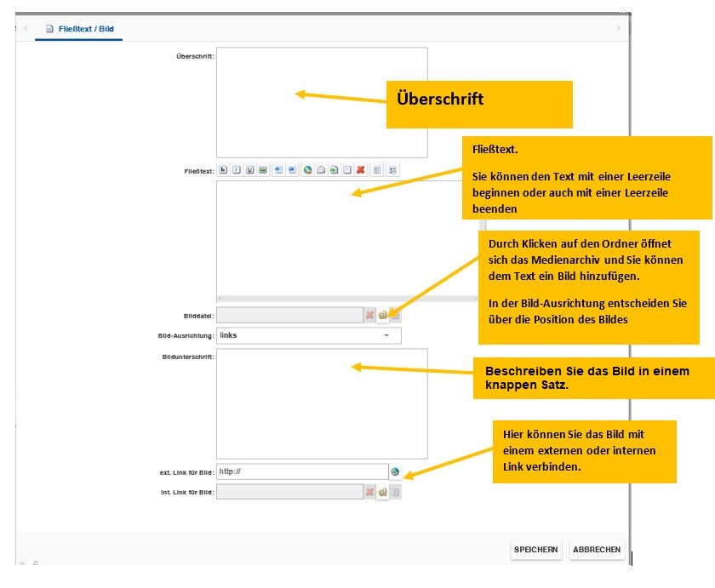The width and height of the screenshot is (715, 588).
Task: Apply italic formatting in the text toolbar
Action: coord(236,168)
